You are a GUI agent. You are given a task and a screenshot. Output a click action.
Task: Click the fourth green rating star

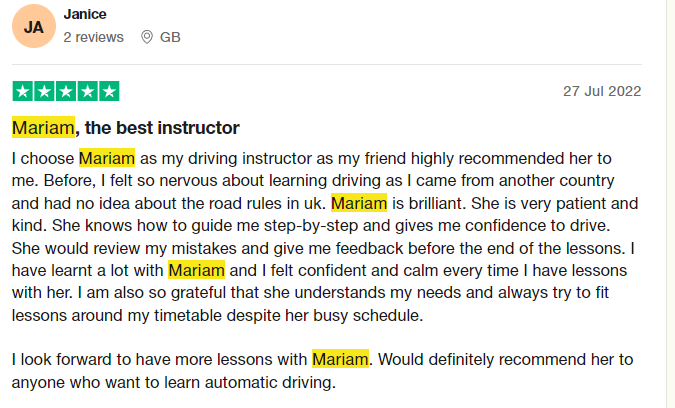[87, 91]
